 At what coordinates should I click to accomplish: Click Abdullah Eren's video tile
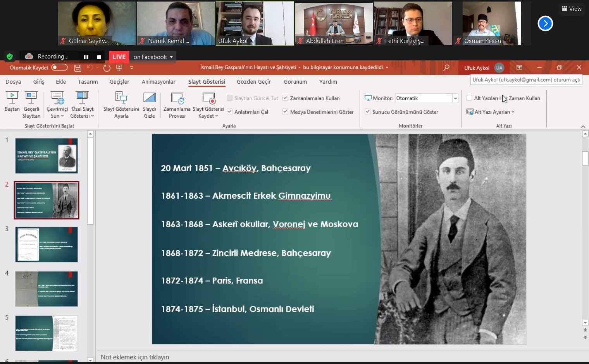[x=334, y=24]
